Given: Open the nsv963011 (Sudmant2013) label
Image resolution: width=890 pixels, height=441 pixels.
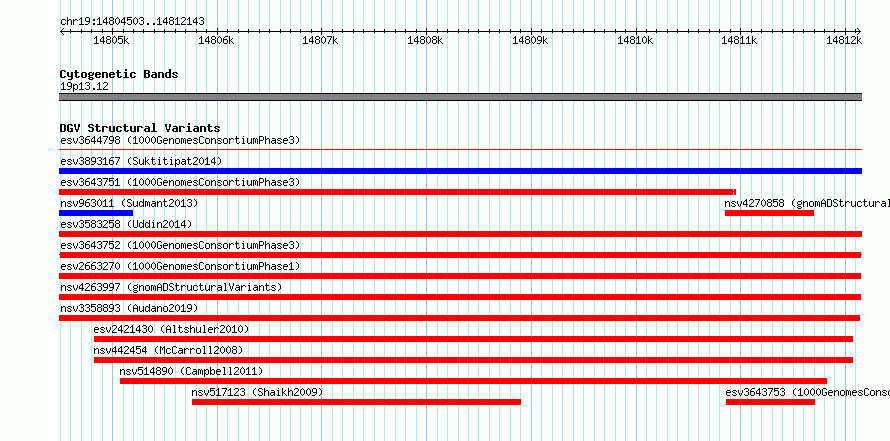Looking at the screenshot, I should pyautogui.click(x=129, y=203).
